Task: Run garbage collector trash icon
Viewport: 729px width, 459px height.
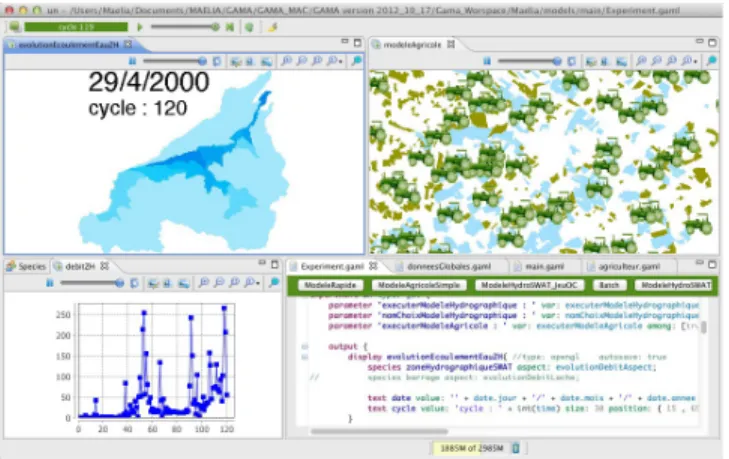Action: [516, 448]
